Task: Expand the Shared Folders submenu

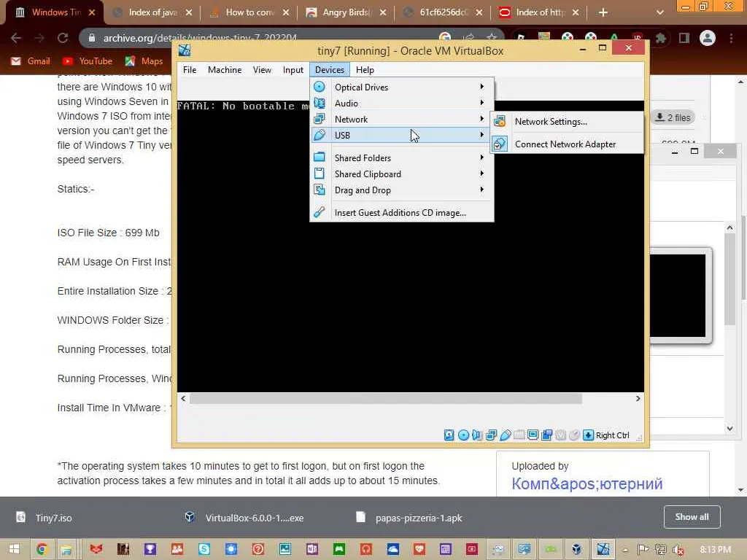Action: coord(482,157)
